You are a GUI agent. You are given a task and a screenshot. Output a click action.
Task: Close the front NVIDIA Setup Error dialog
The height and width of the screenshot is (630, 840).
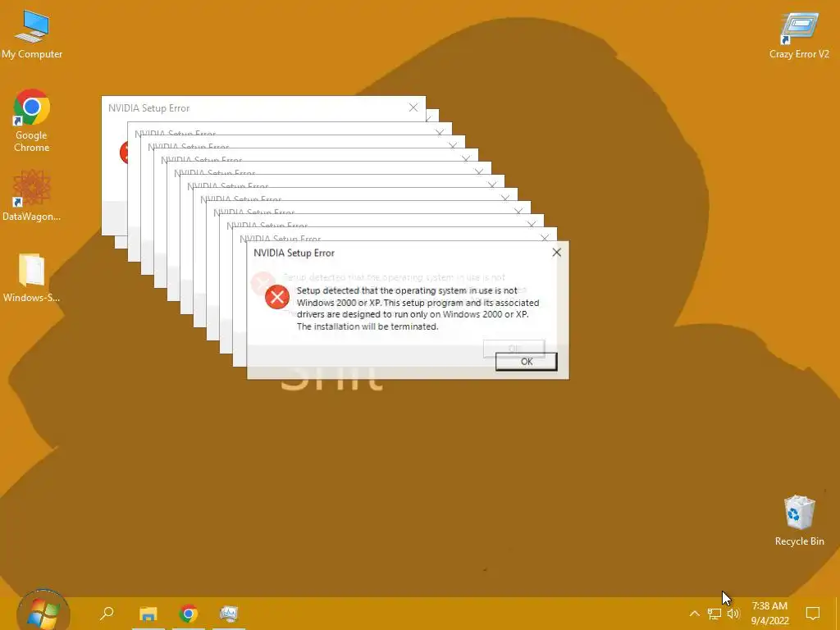(557, 253)
